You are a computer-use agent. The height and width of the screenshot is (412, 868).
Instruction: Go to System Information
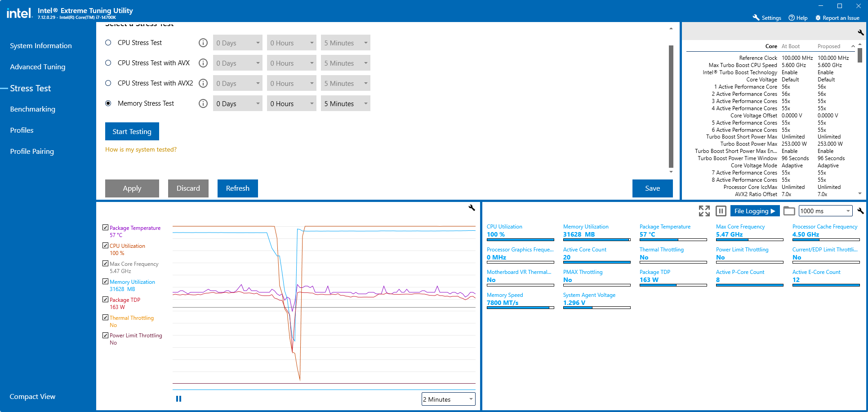[41, 46]
